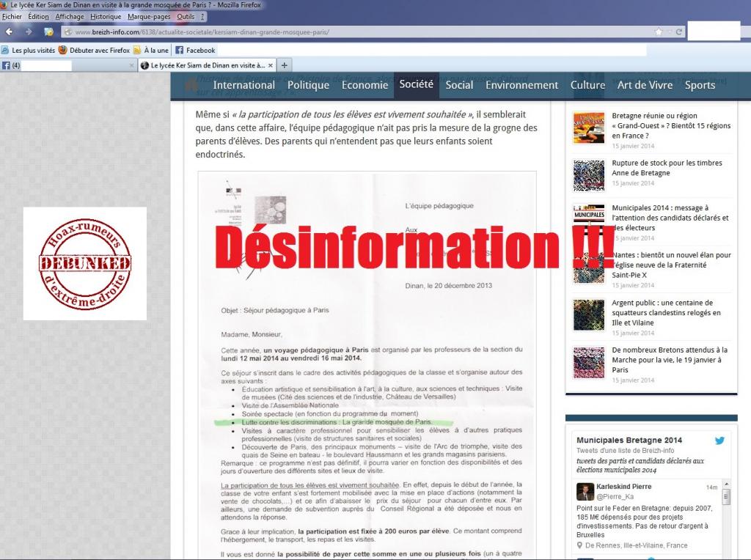Screen dimensions: 751x560
Task: Open article Marche pour la vie 19 janvier
Action: point(670,360)
